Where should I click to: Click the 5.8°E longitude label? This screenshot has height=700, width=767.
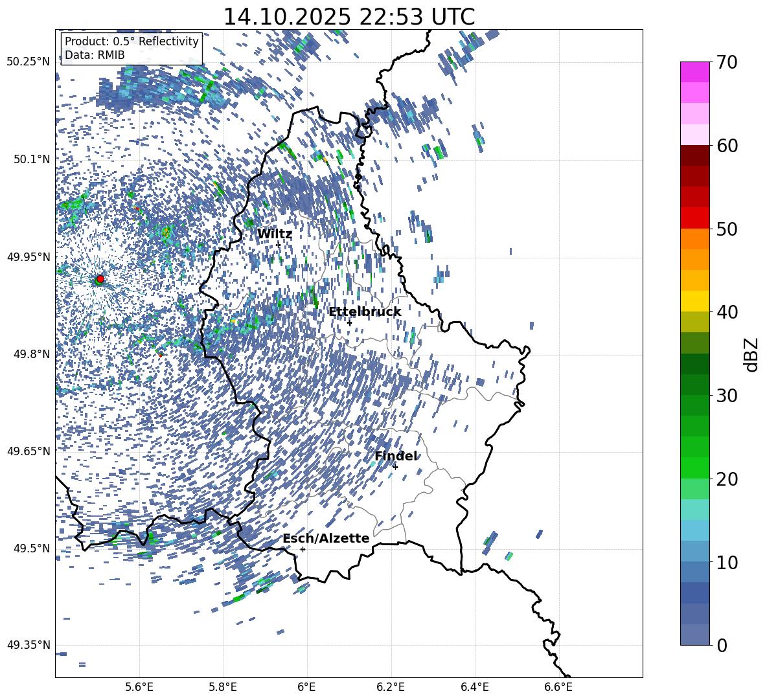[223, 687]
